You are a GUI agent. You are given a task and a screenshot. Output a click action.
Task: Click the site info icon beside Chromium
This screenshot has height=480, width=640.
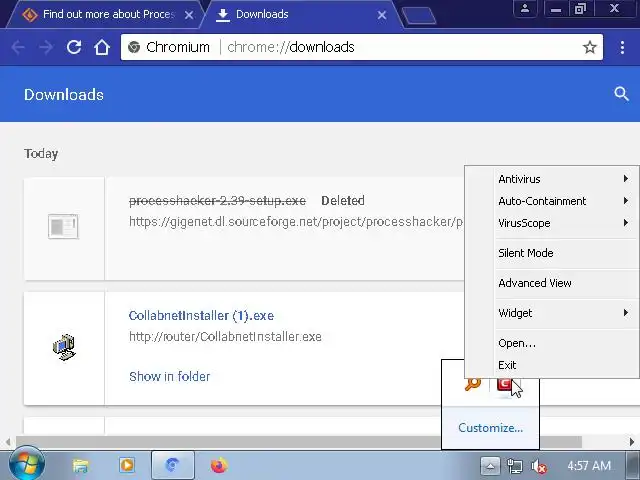click(x=133, y=47)
